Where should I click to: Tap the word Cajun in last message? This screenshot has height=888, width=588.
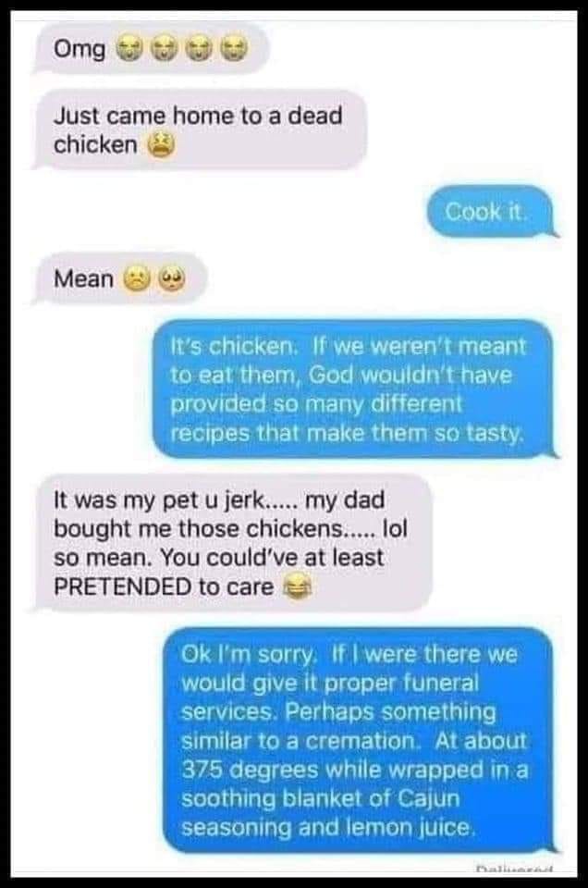coord(429,798)
